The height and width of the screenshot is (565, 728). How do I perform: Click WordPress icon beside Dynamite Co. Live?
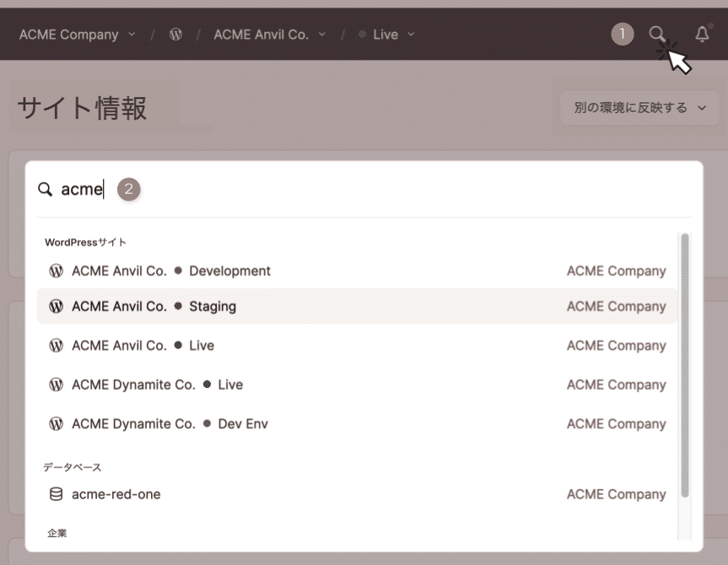pyautogui.click(x=57, y=385)
